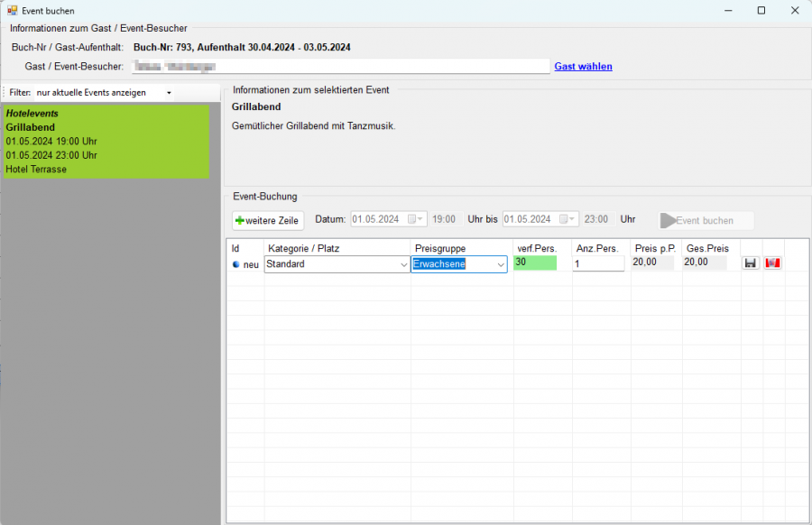Maximize the Event buchen window
This screenshot has width=812, height=525.
[x=761, y=10]
